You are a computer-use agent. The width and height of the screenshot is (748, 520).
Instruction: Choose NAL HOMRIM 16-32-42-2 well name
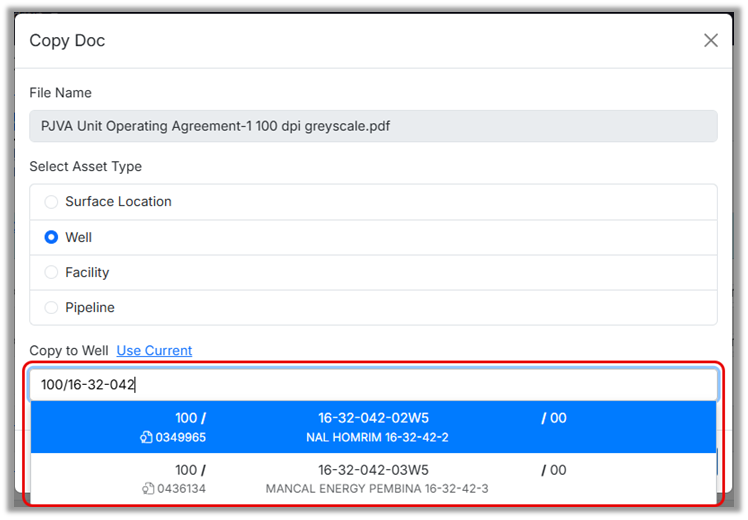(377, 438)
